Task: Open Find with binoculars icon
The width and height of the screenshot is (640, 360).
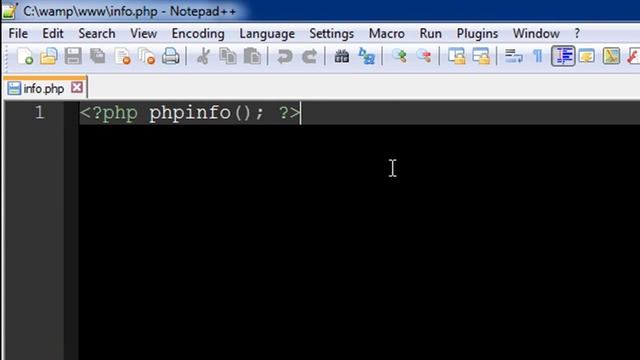Action: click(x=342, y=56)
